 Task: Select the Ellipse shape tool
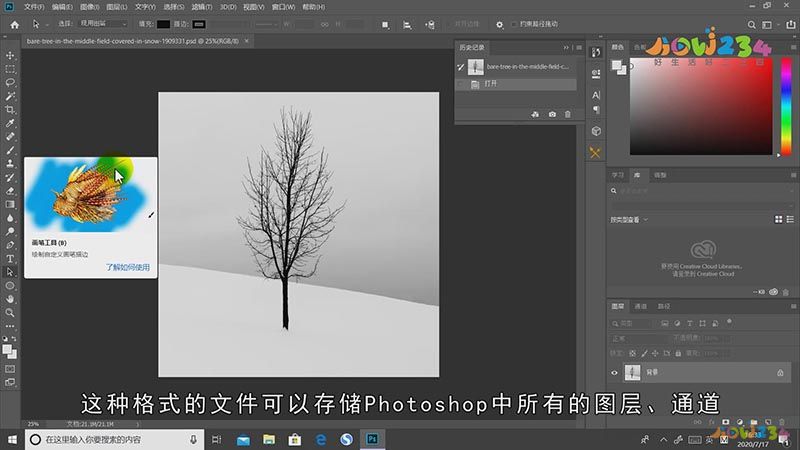[10, 286]
